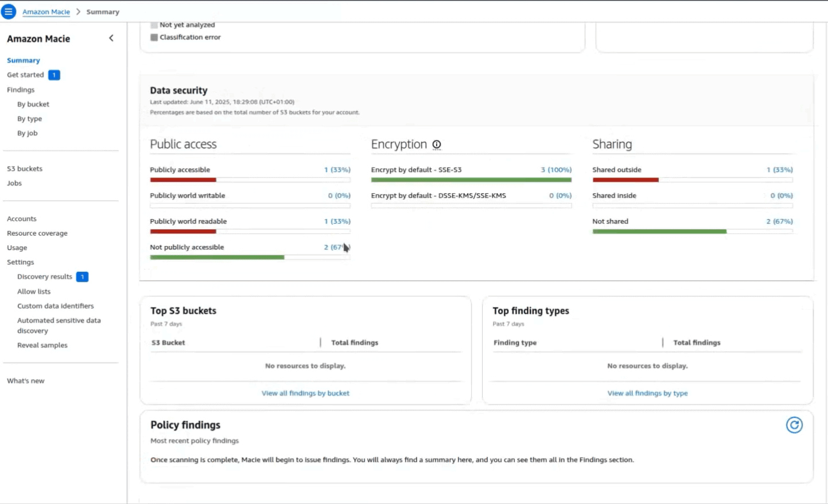Click the Publicly accessible red progress bar

(x=183, y=180)
